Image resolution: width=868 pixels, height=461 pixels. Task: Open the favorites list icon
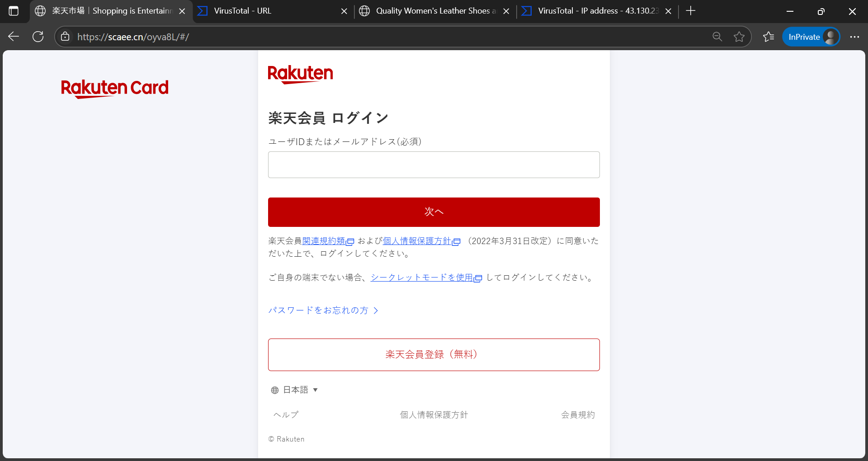point(769,37)
